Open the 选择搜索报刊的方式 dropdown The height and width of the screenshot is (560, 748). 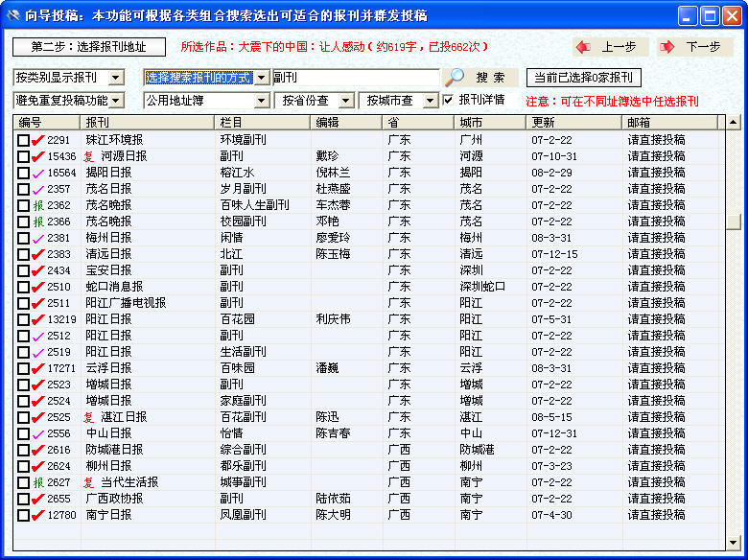[x=262, y=78]
